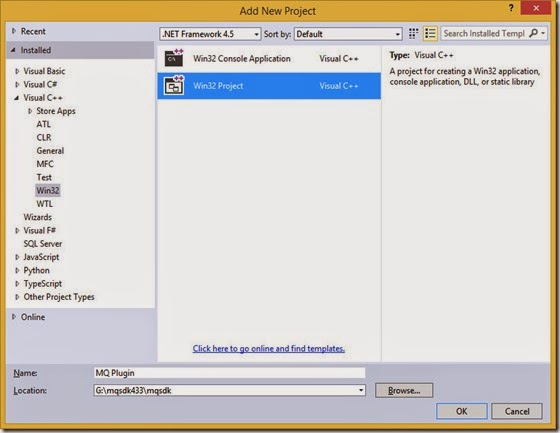The height and width of the screenshot is (433, 560).
Task: Select the Store Apps tree label
Action: (x=56, y=111)
